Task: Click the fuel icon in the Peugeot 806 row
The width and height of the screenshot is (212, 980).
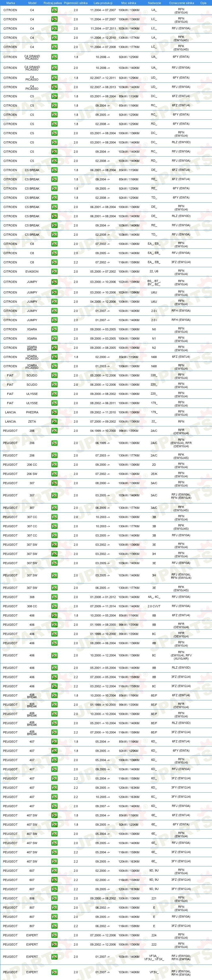Action: tap(54, 899)
